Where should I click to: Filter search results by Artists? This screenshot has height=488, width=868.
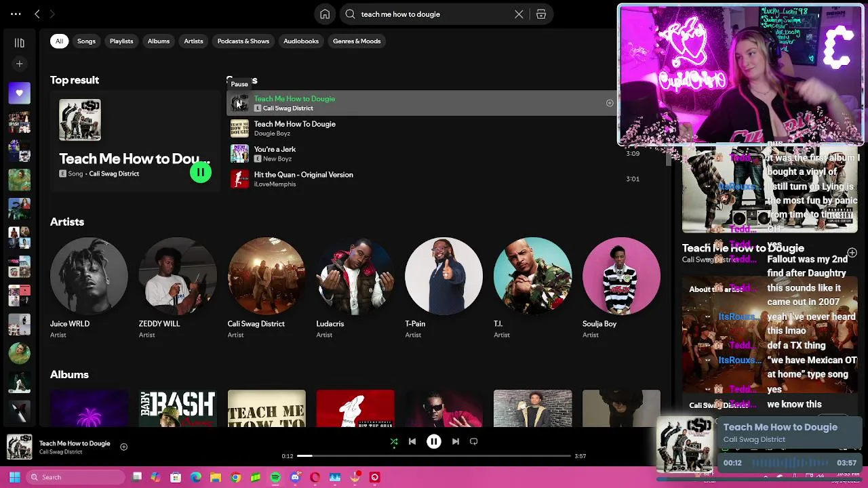[x=193, y=41]
